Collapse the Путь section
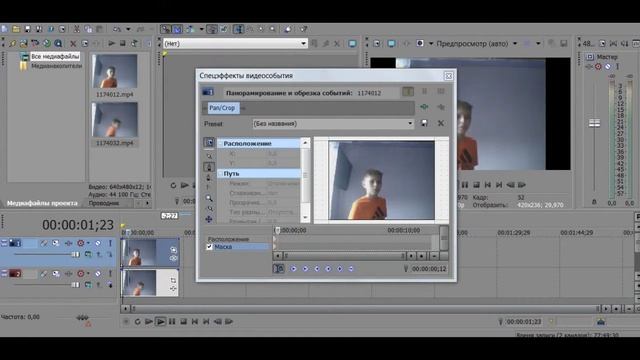This screenshot has height=360, width=640. [220, 173]
